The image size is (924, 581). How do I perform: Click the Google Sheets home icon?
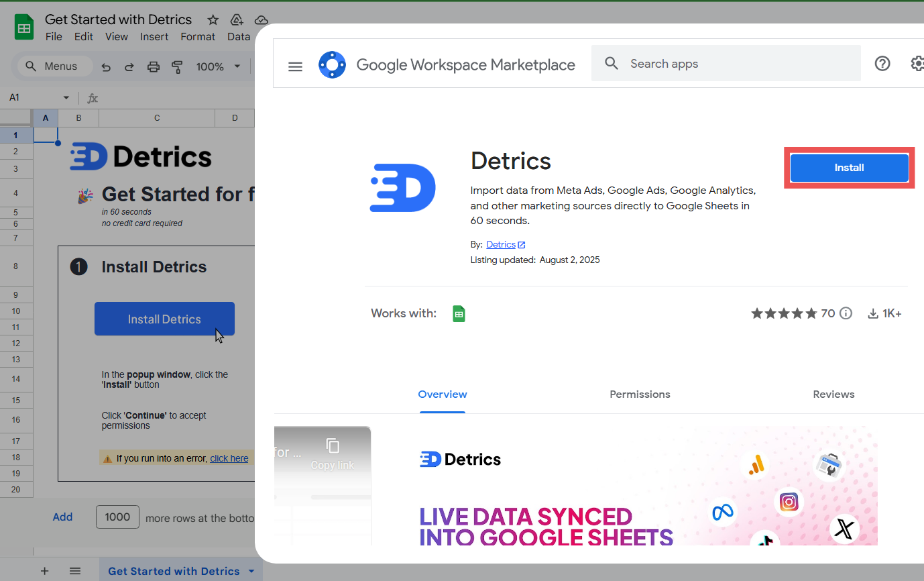[x=24, y=28]
